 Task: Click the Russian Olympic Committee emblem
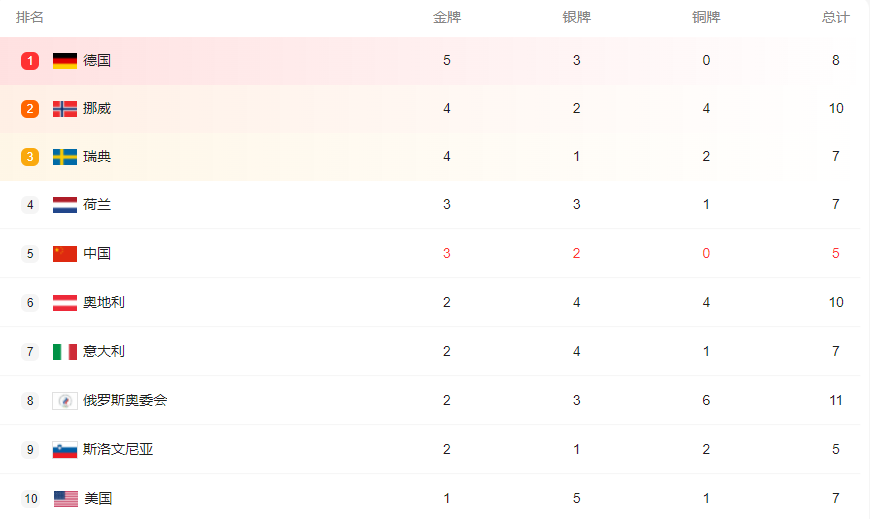[x=65, y=401]
